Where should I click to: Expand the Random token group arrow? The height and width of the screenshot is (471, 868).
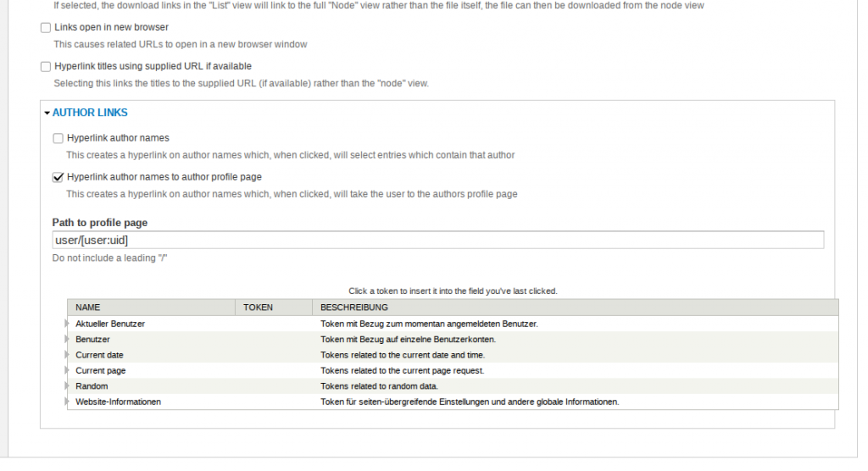point(68,386)
